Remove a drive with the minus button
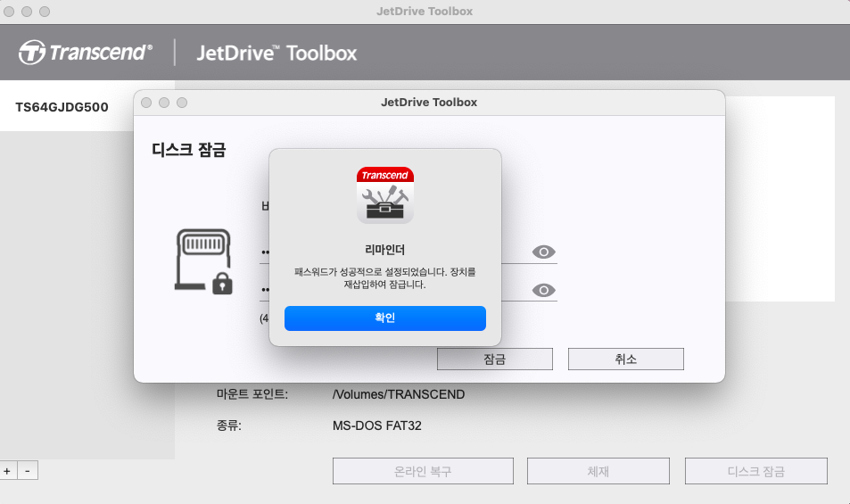 [28, 471]
